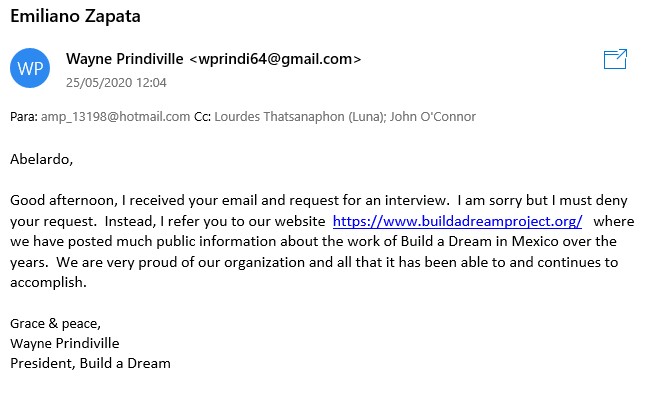Click the greeting line Abelardo

tap(42, 159)
